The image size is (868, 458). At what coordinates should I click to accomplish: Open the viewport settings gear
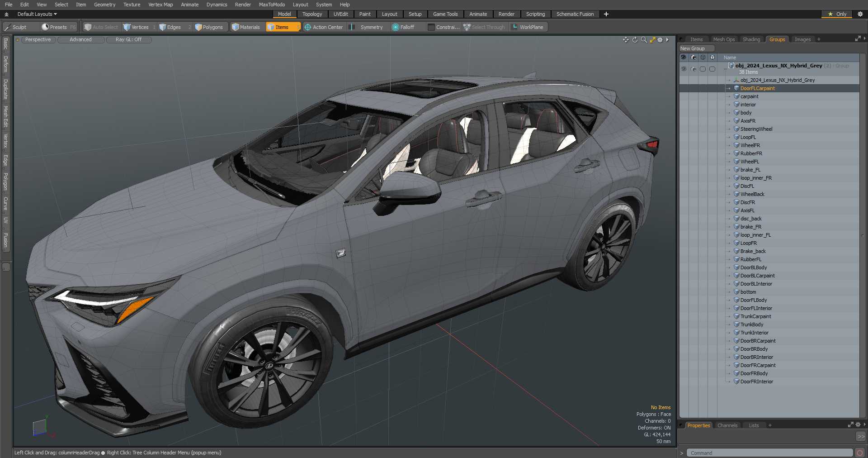tap(660, 40)
